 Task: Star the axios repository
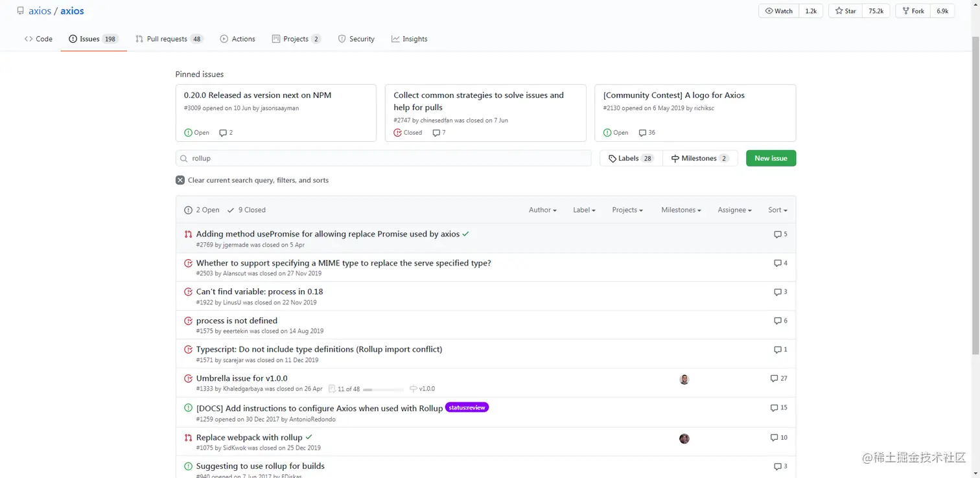(x=845, y=11)
